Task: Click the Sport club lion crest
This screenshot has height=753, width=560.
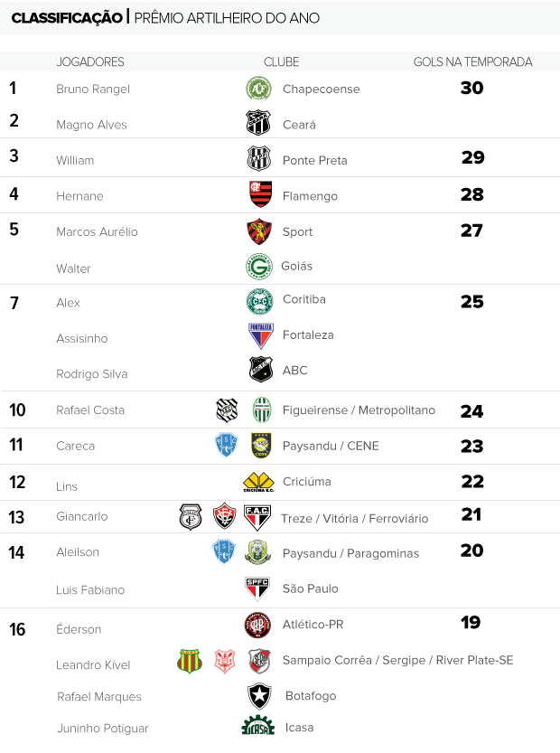Action: tap(259, 231)
